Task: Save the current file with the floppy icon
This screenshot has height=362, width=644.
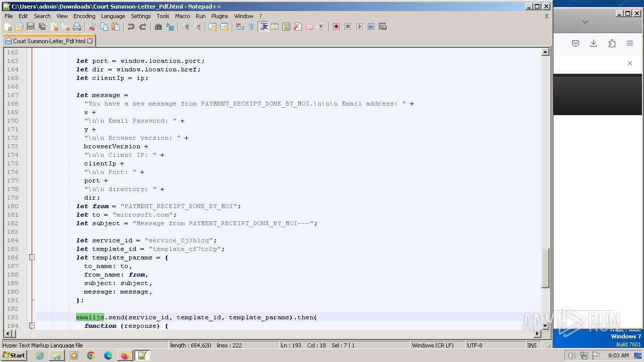Action: 31,27
